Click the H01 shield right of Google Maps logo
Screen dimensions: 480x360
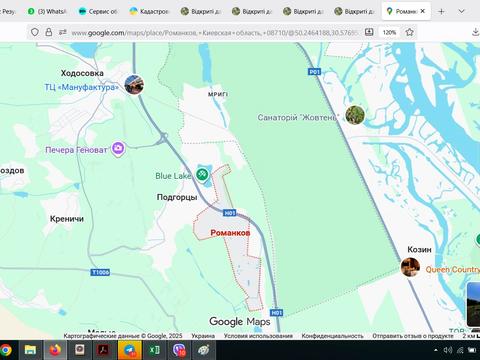[x=277, y=313]
